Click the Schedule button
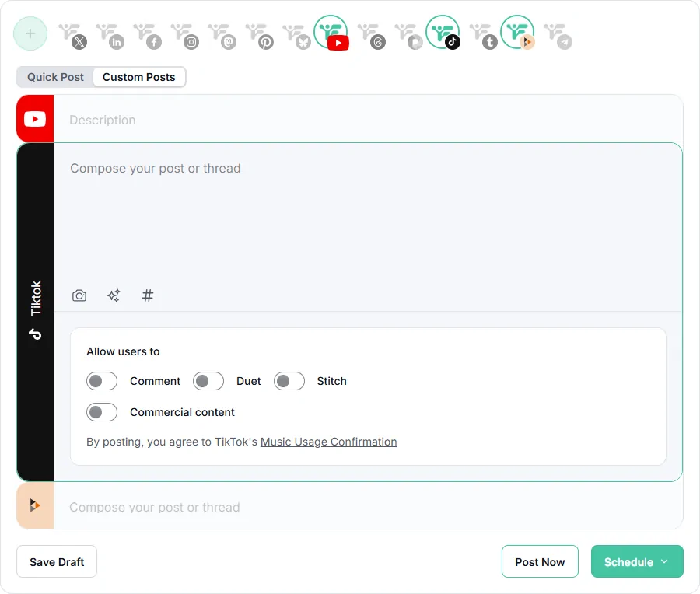Screen dimensions: 700x594 tap(637, 561)
